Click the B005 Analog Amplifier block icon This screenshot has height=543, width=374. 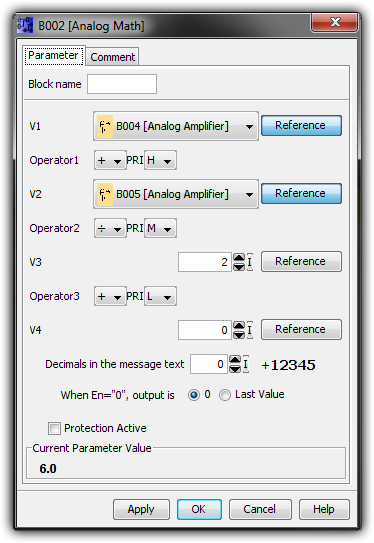105,194
